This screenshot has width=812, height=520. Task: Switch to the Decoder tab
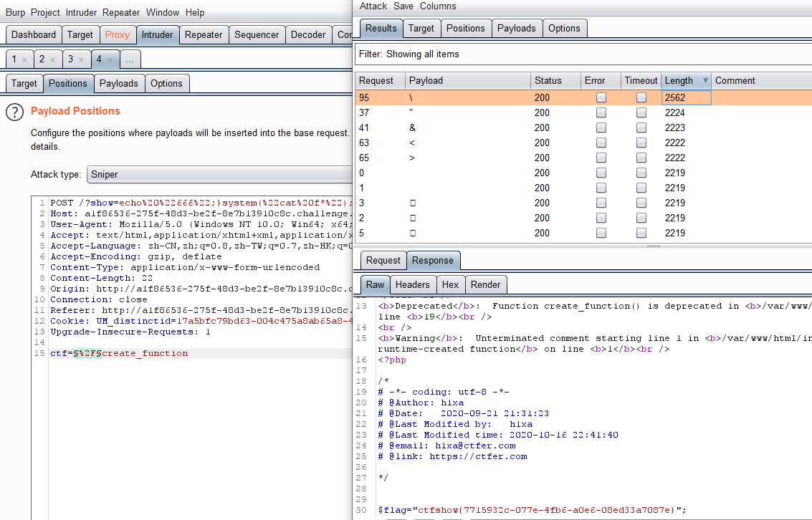[x=308, y=34]
